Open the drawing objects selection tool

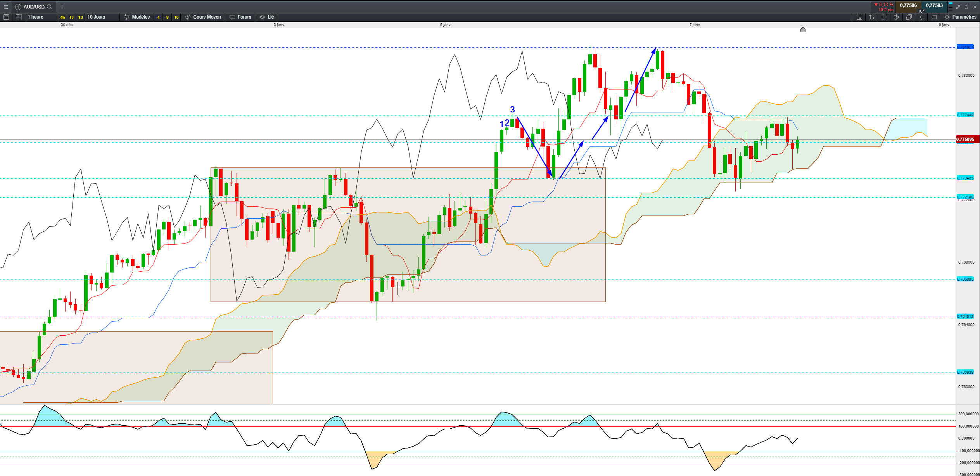coord(884,17)
